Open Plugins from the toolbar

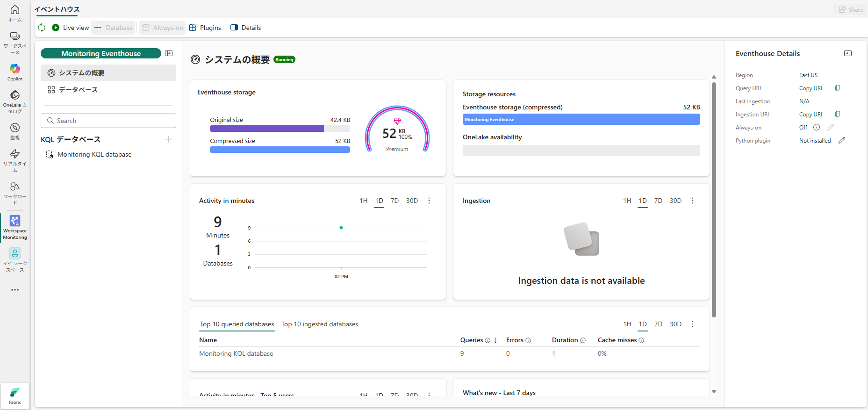pos(205,28)
